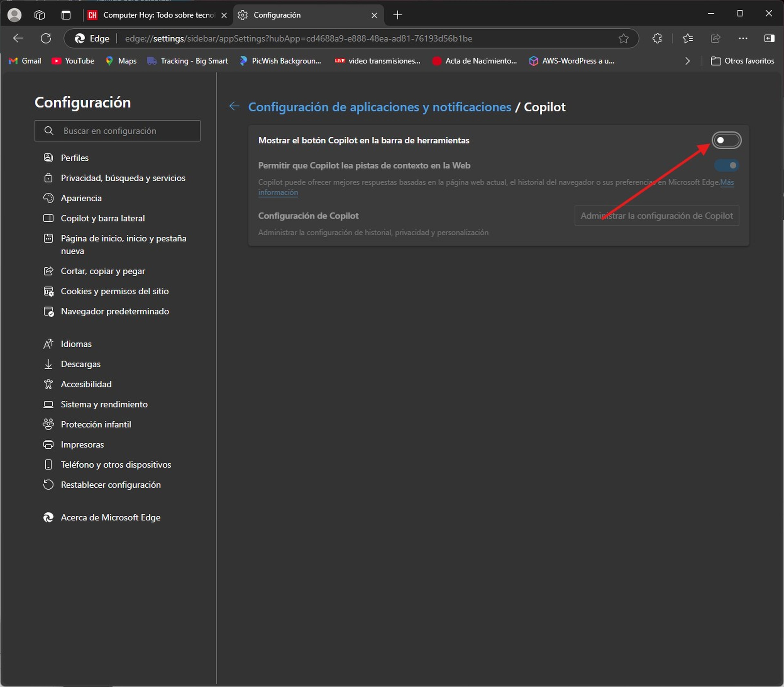The width and height of the screenshot is (784, 687).
Task: Click the Edge logo in address bar
Action: click(79, 38)
